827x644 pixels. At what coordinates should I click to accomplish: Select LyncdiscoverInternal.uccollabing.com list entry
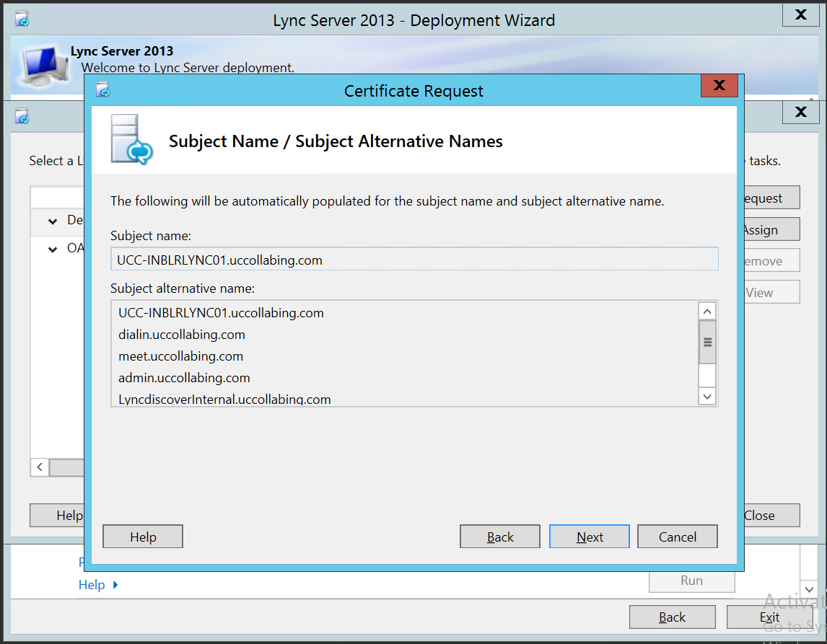click(x=224, y=400)
